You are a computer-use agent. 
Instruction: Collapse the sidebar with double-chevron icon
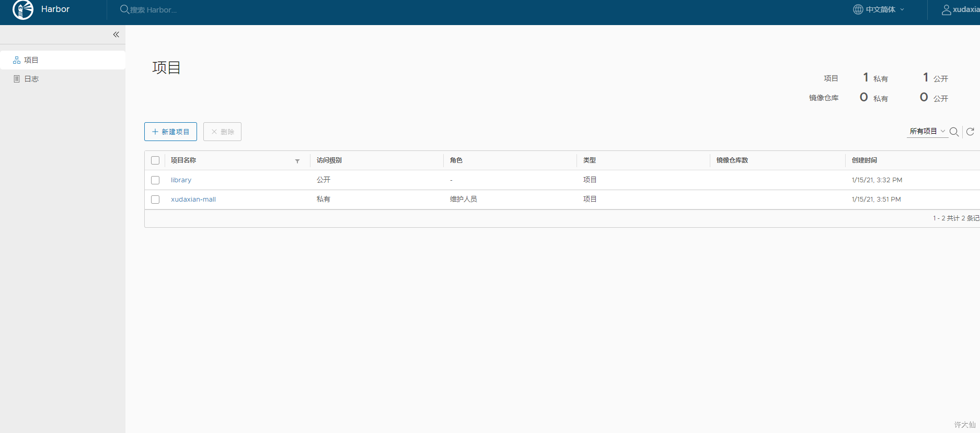pos(116,34)
